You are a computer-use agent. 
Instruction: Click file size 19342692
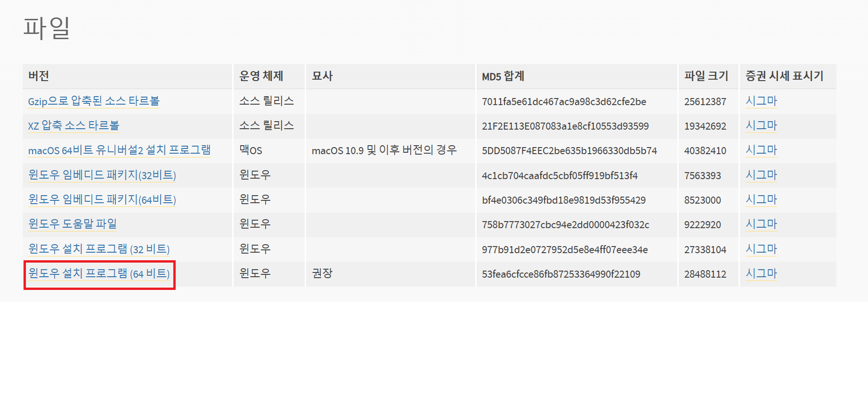click(x=705, y=126)
